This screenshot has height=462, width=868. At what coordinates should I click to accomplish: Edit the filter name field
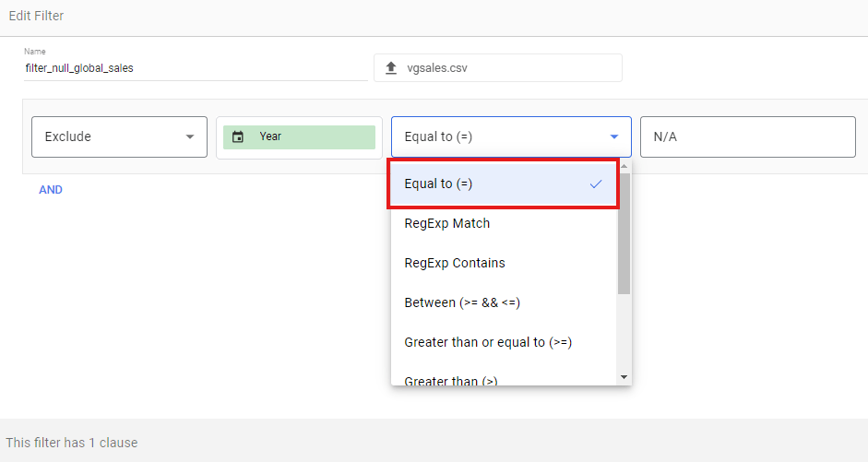[194, 68]
